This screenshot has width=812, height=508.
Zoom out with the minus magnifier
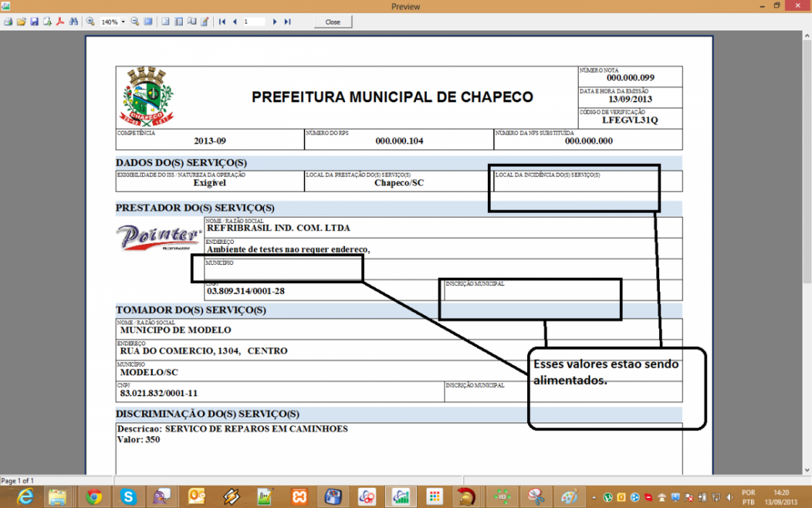[135, 22]
